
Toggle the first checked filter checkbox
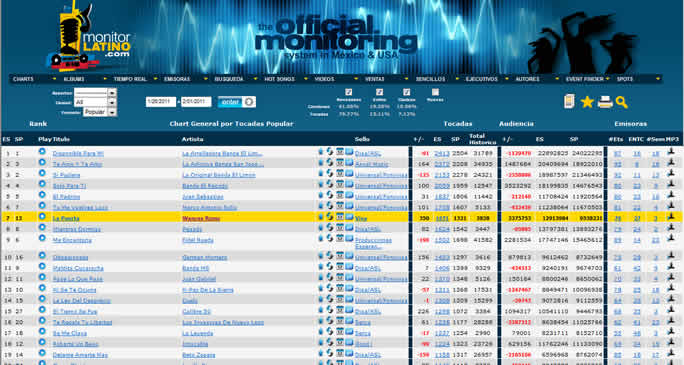pyautogui.click(x=348, y=92)
